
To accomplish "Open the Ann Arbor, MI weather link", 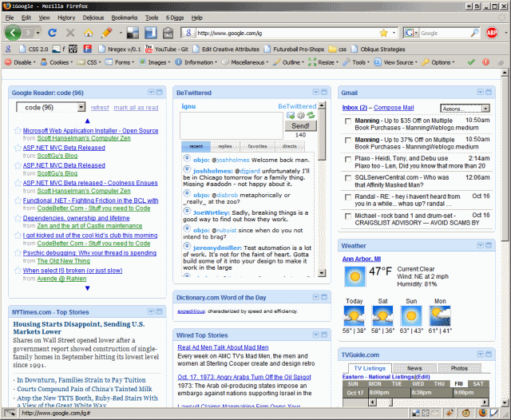I will coord(362,259).
